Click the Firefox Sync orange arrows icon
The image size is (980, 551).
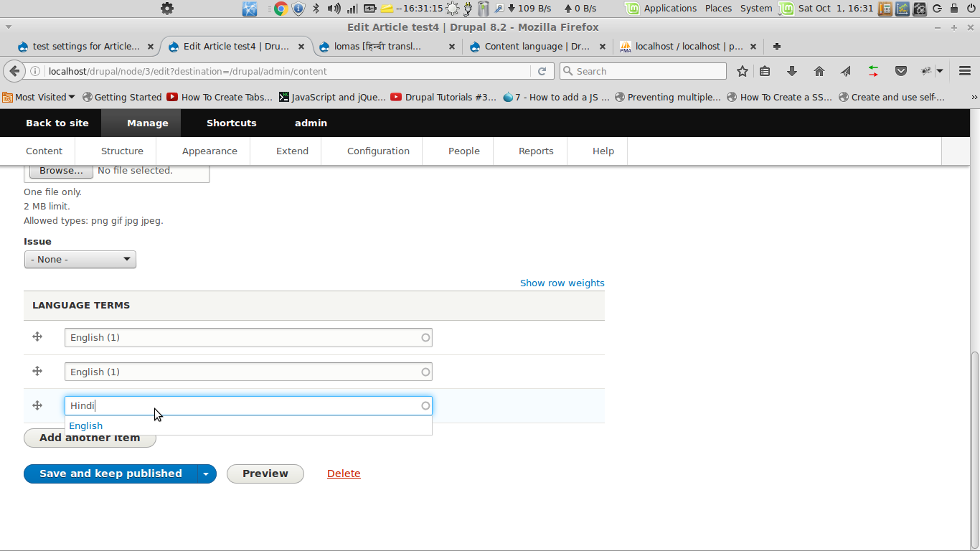[873, 71]
